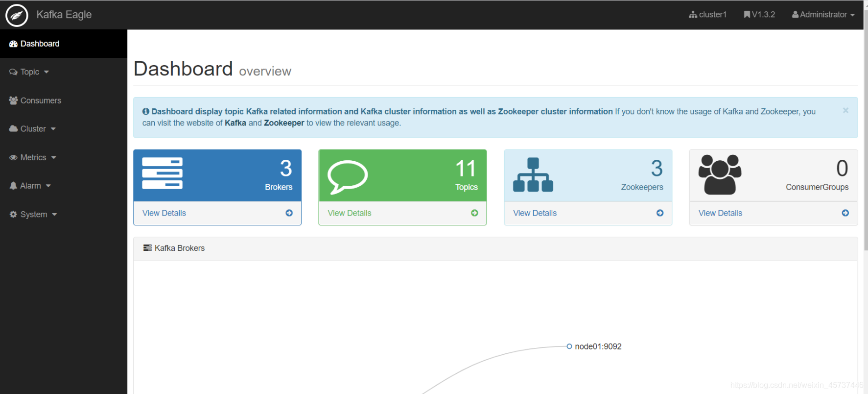This screenshot has height=394, width=868.
Task: Click the number 3 on Brokers card
Action: [x=286, y=169]
